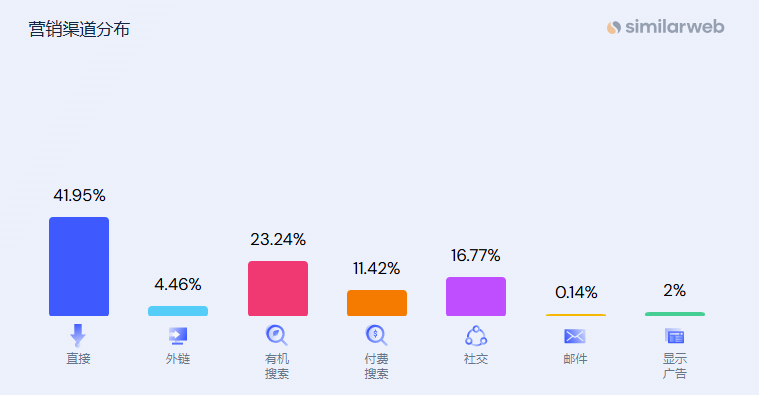
Task: Click the pink 23.24% organic search bar
Action: (278, 289)
